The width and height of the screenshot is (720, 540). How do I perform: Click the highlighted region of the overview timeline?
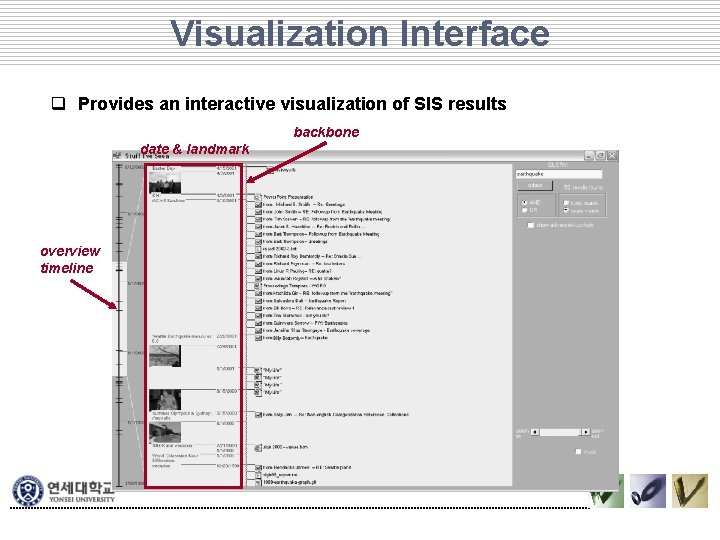[x=119, y=319]
